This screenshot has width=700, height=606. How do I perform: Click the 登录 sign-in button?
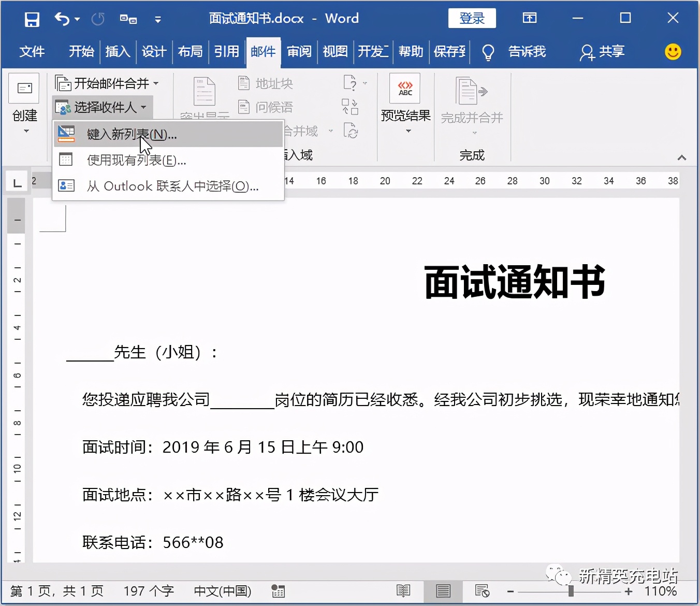(x=472, y=18)
